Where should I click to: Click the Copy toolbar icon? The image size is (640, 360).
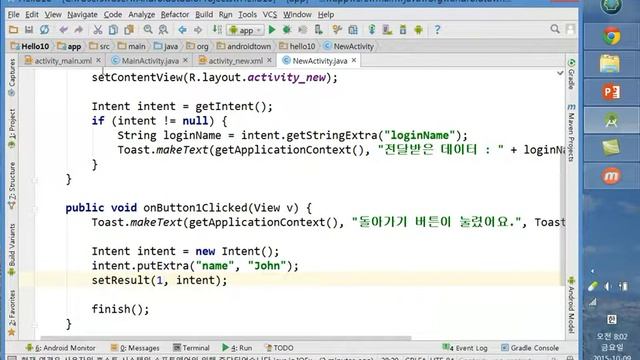pyautogui.click(x=113, y=30)
